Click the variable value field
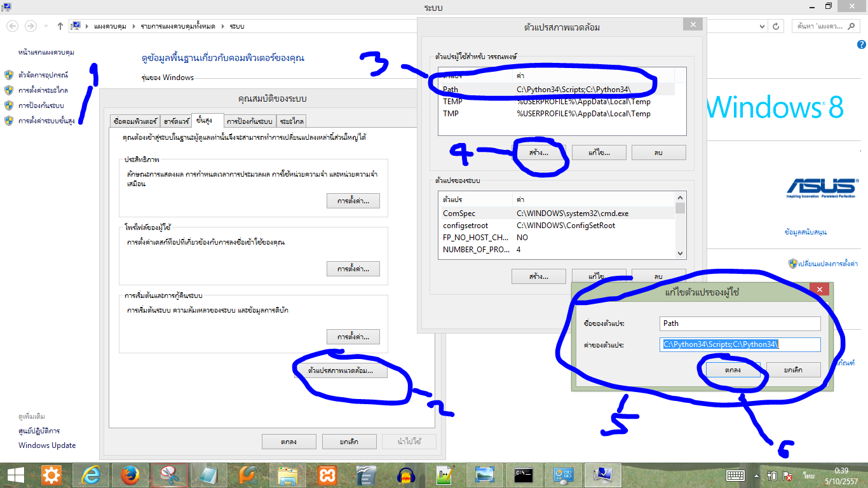Screen dimensions: 868x488 pyautogui.click(x=740, y=344)
